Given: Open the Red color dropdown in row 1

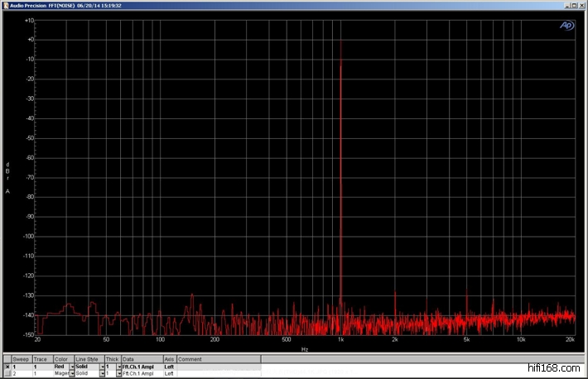Looking at the screenshot, I should click(71, 367).
